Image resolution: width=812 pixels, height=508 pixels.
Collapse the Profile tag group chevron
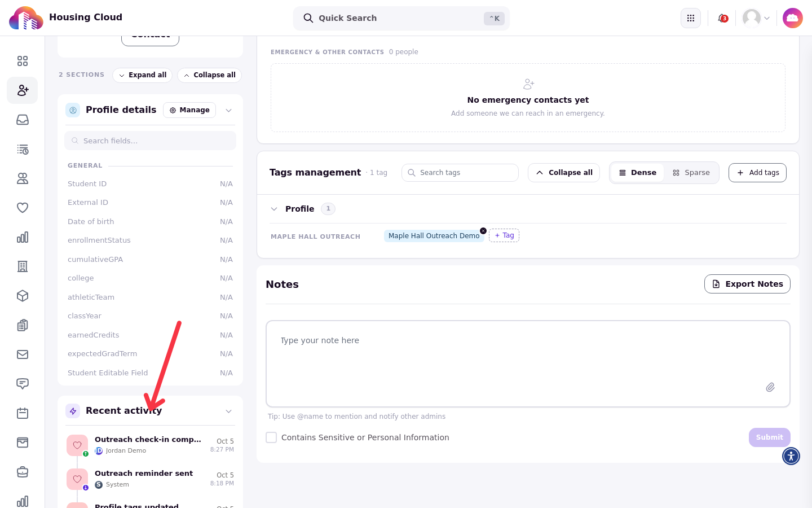274,209
